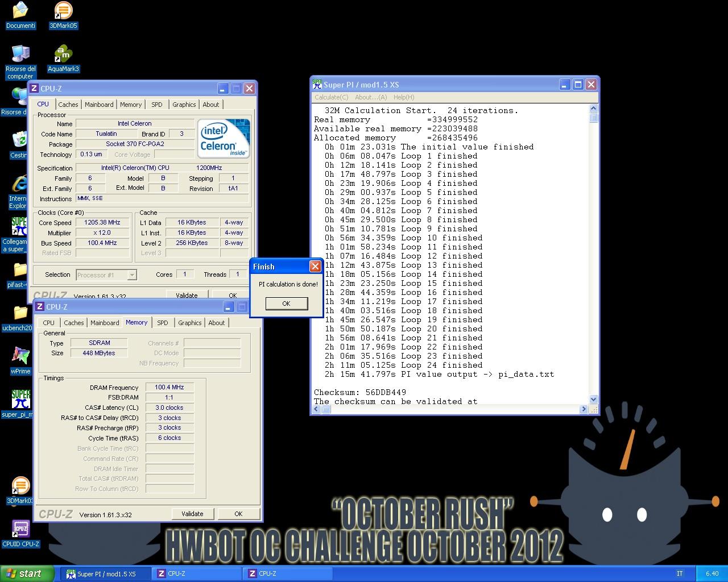Screen dimensions: 728x582
Task: Click the Multiplier value x 12.0
Action: coord(102,233)
